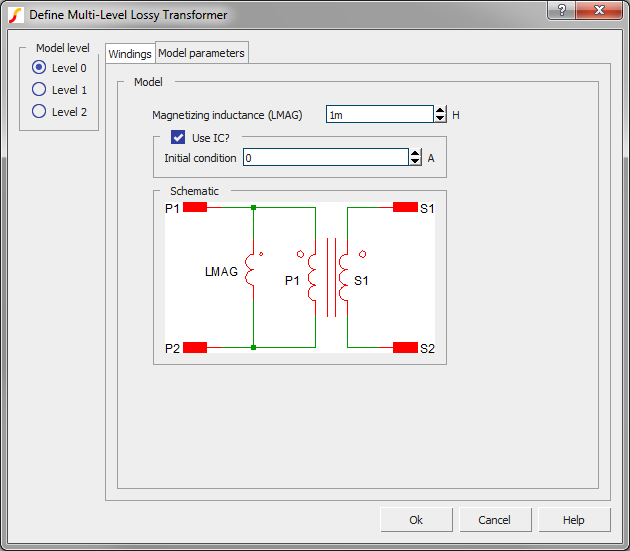Click the Initial condition input field
The width and height of the screenshot is (630, 551).
click(x=325, y=158)
